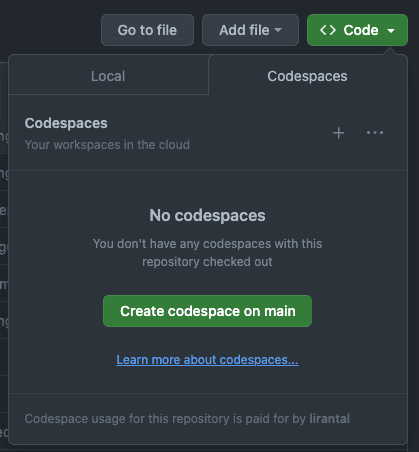Open the Add file menu
The image size is (419, 452).
coord(250,30)
